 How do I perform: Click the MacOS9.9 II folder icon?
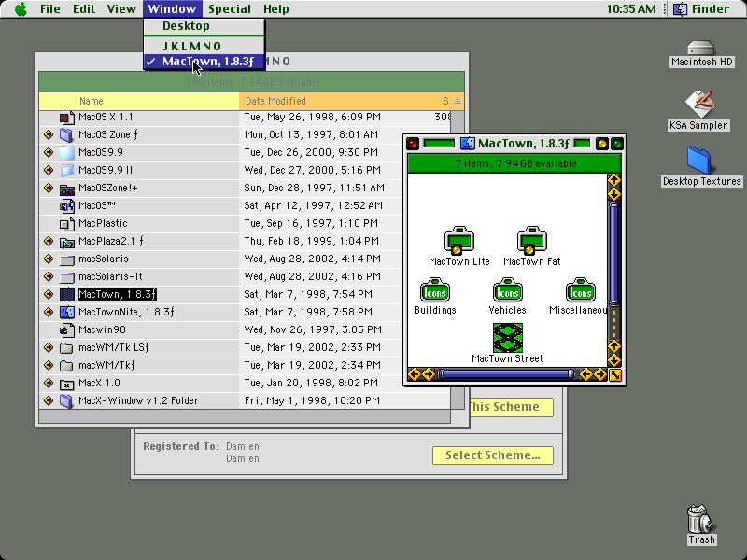tap(66, 170)
